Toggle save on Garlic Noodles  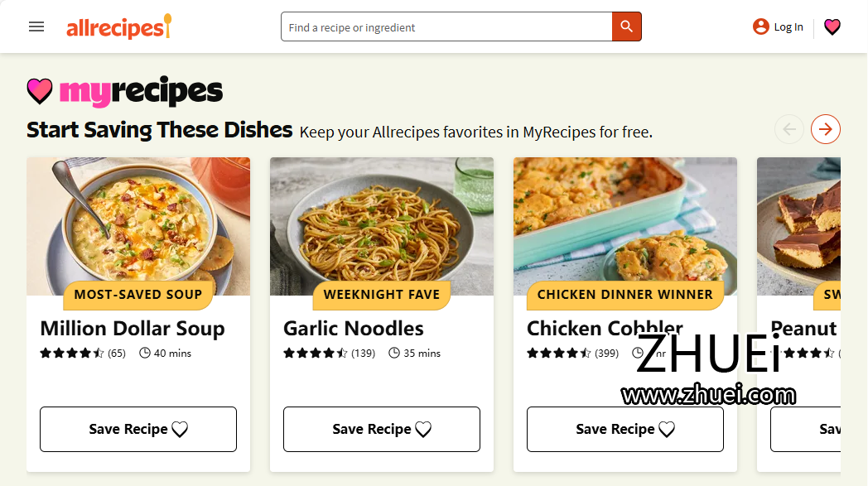[x=381, y=429]
